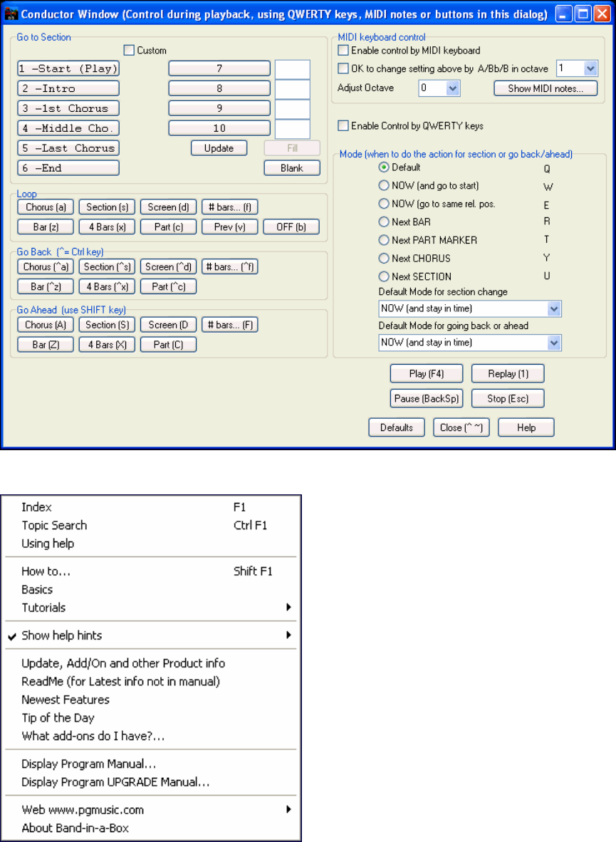
Task: Go to section 2 -Intro
Action: [68, 88]
